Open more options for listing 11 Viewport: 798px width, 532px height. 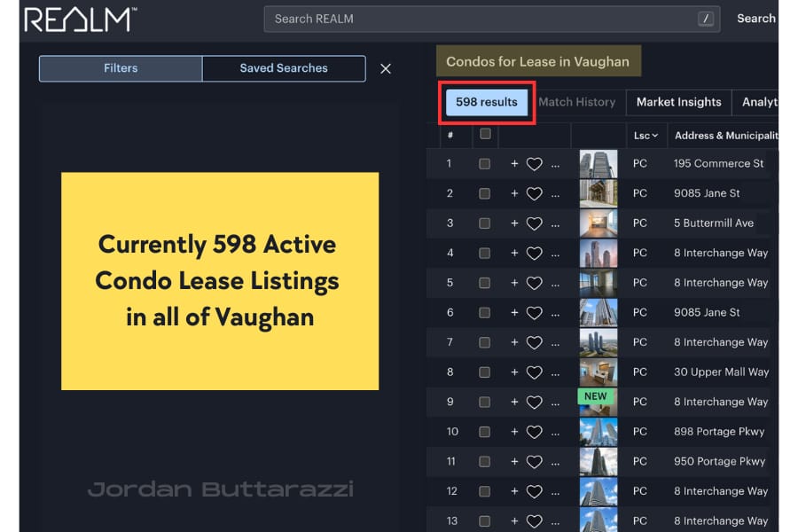click(555, 463)
